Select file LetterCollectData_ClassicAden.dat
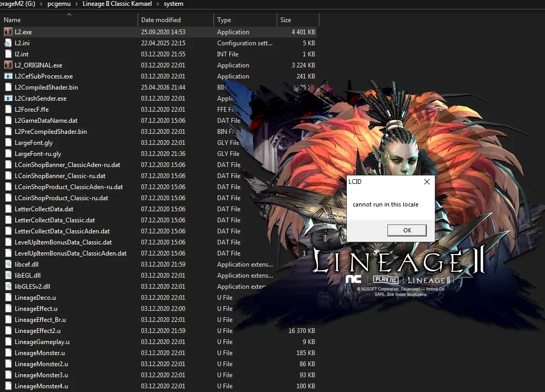The height and width of the screenshot is (392, 545). tap(62, 231)
